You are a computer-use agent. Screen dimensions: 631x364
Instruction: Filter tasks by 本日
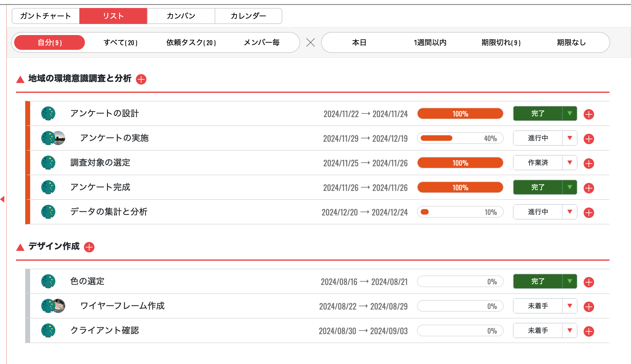[x=359, y=42]
